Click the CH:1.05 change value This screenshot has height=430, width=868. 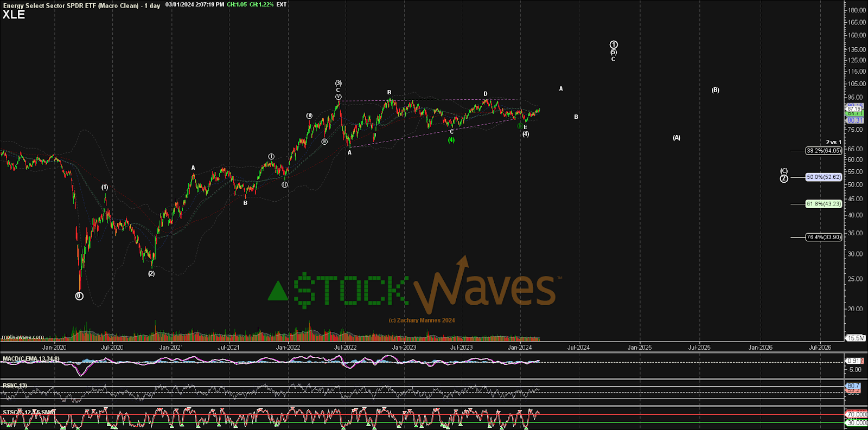(x=237, y=4)
